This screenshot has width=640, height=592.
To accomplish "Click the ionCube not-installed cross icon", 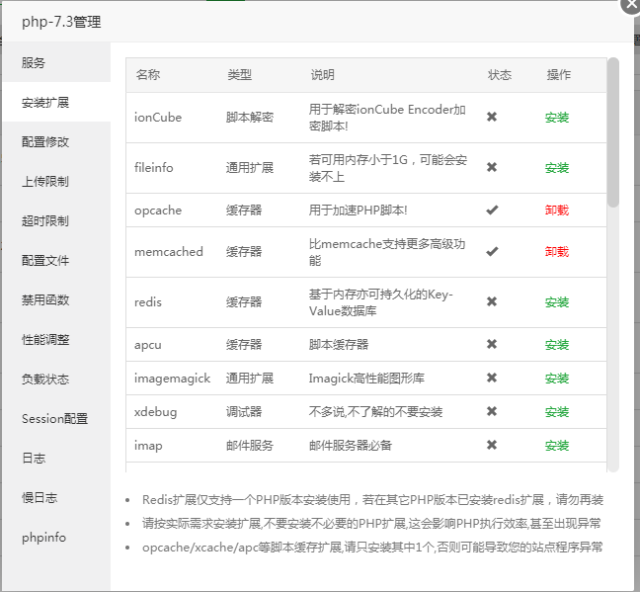I will [492, 117].
